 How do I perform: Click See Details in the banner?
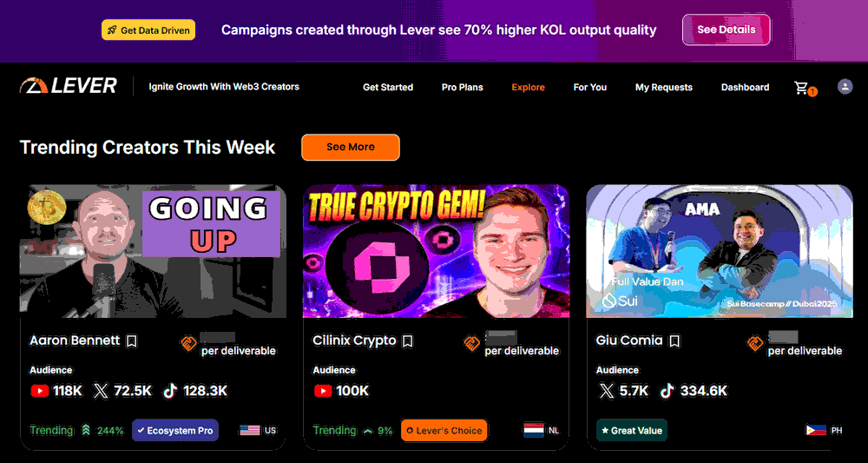[727, 30]
